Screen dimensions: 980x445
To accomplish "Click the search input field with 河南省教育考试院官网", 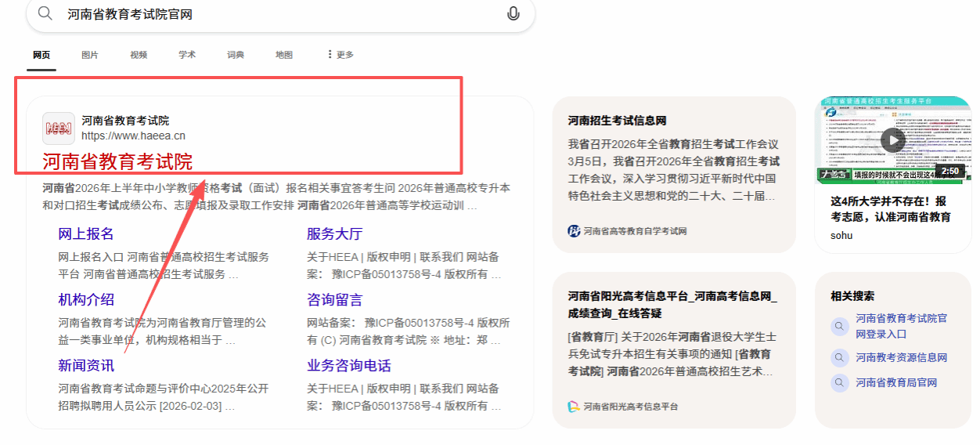I will 274,14.
